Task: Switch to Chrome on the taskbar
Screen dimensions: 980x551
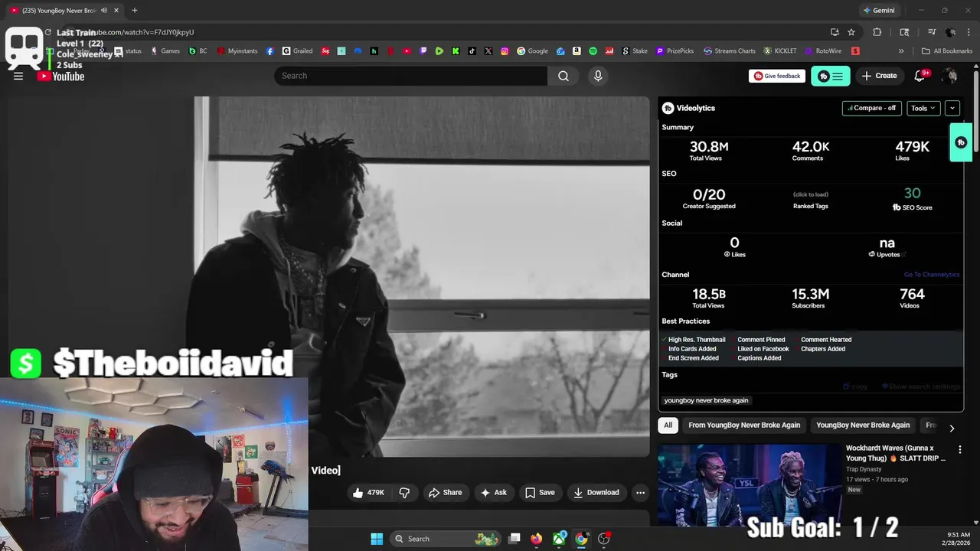Action: tap(582, 539)
